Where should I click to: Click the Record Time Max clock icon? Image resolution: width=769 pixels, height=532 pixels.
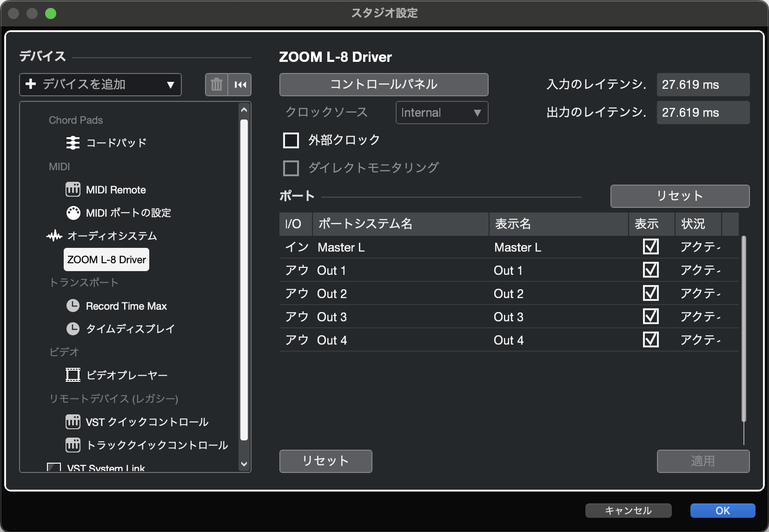(x=73, y=306)
